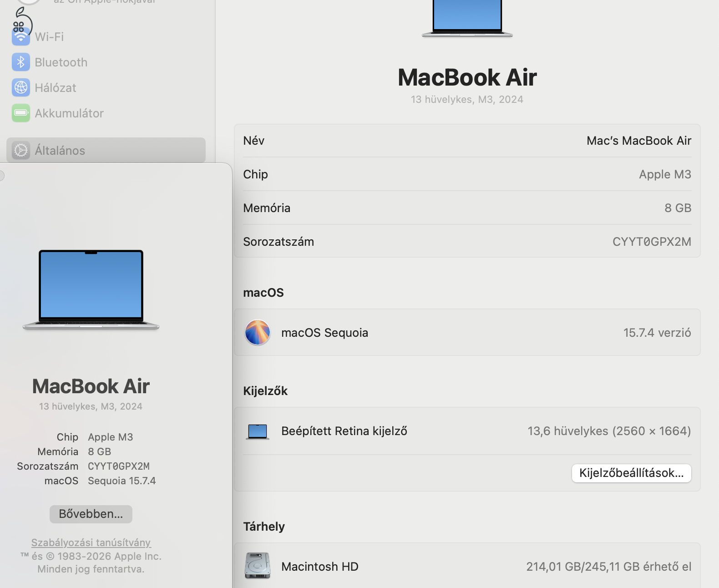Image resolution: width=719 pixels, height=588 pixels.
Task: Click the macOS Sequoia icon
Action: pos(258,333)
